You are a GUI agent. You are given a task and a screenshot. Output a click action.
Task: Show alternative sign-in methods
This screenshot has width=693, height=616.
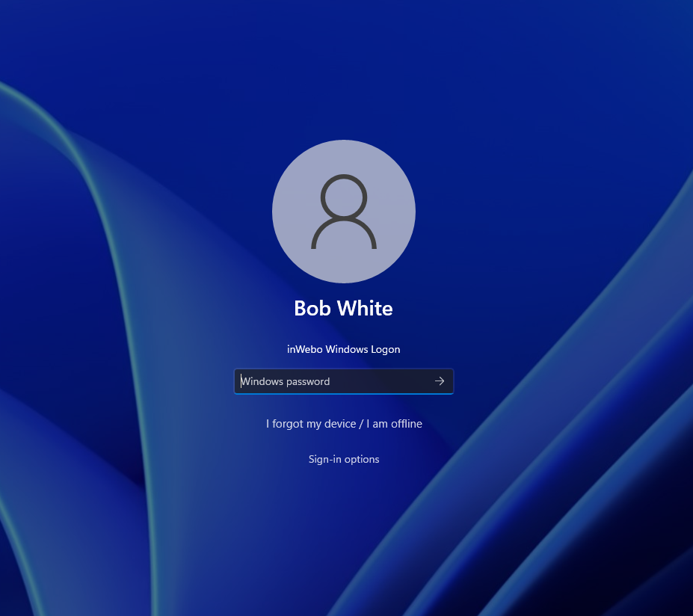pyautogui.click(x=344, y=458)
